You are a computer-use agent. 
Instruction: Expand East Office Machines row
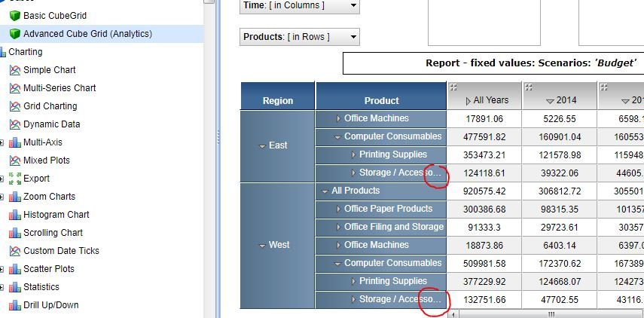(338, 119)
